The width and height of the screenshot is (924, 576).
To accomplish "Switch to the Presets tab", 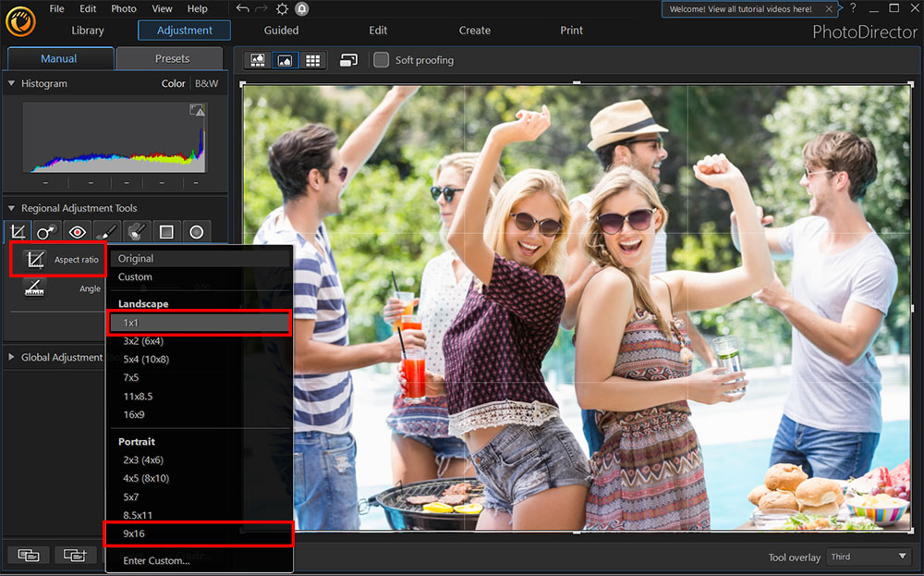I will pos(172,58).
